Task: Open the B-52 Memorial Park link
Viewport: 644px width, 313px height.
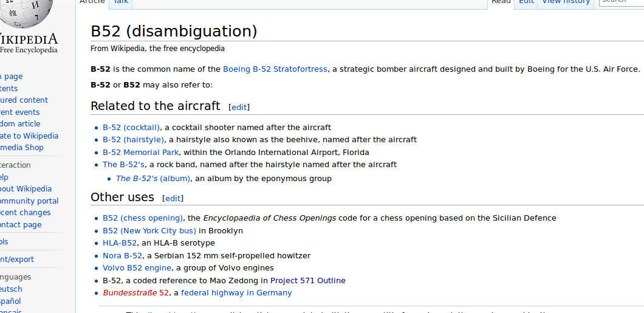Action: pos(140,153)
